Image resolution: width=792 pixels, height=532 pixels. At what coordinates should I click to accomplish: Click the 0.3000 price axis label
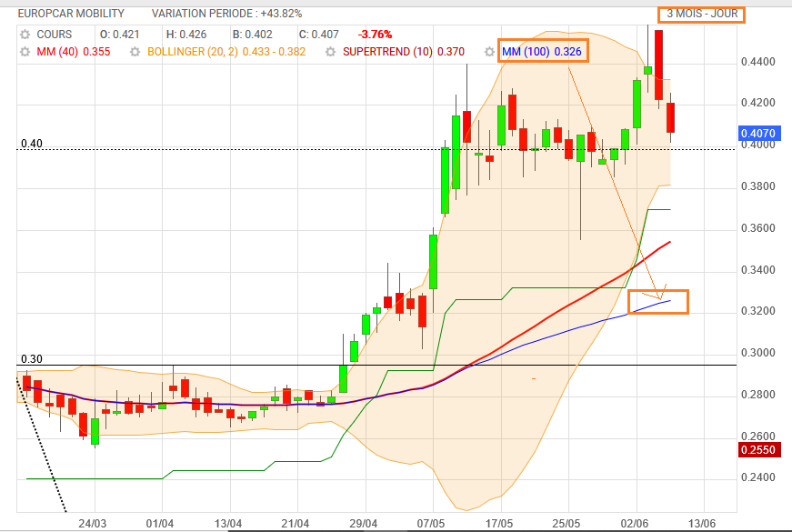click(758, 353)
